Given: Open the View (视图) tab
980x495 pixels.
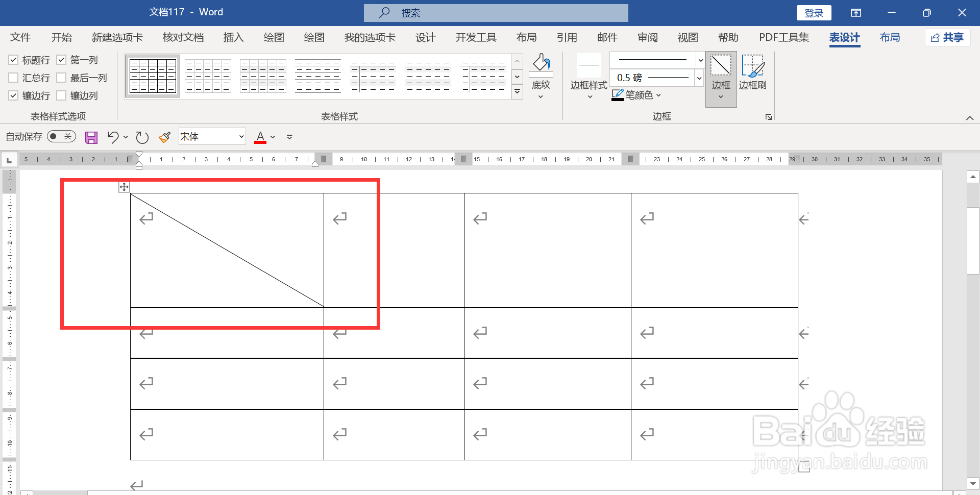Looking at the screenshot, I should [688, 38].
